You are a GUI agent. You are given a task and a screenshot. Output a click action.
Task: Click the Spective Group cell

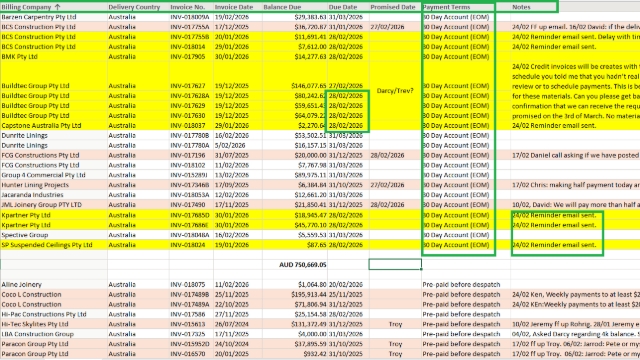(x=53, y=235)
